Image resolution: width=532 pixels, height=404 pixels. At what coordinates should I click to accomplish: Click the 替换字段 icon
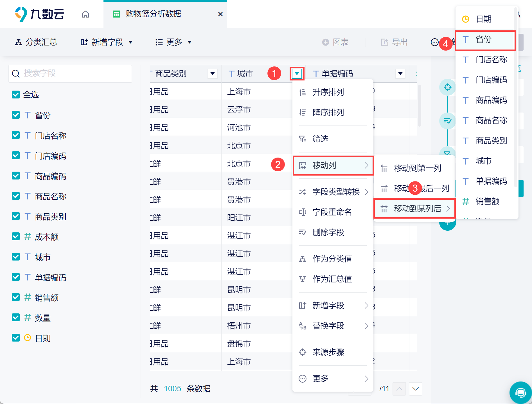coord(303,326)
